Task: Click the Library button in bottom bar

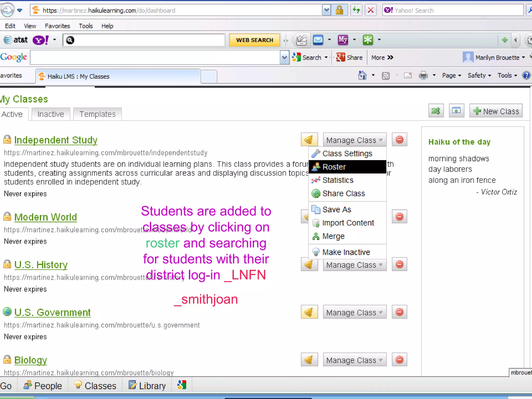Action: pyautogui.click(x=147, y=385)
